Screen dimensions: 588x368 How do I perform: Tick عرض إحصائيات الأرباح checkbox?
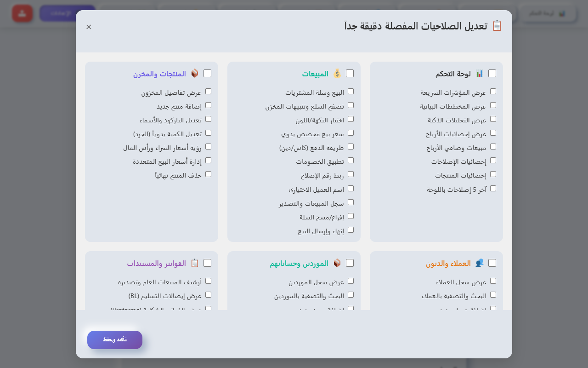pos(493,133)
